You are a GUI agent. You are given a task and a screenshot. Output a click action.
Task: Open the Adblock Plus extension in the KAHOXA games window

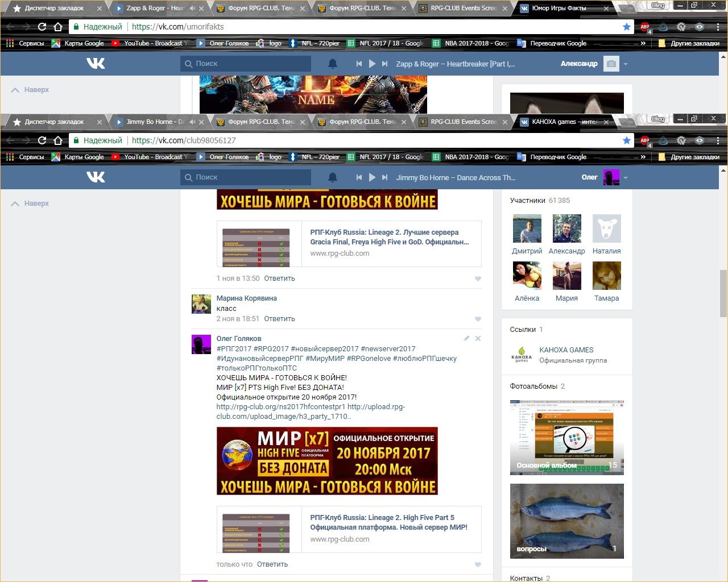(x=646, y=141)
